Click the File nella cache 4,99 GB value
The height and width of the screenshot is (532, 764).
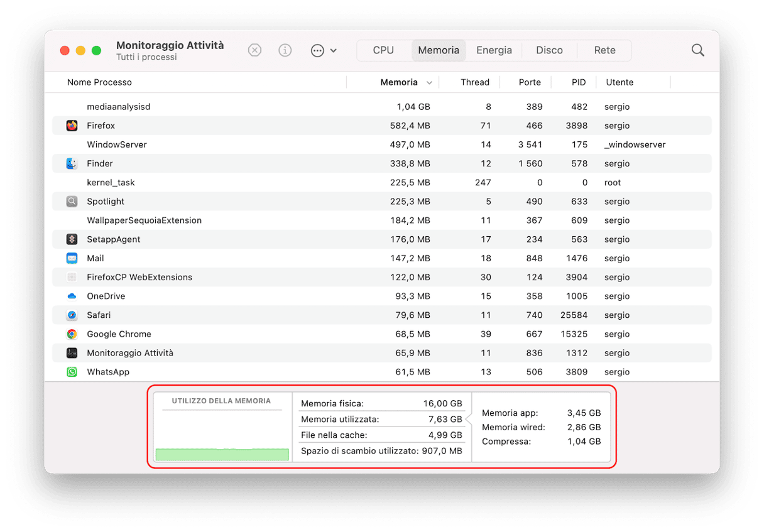445,435
